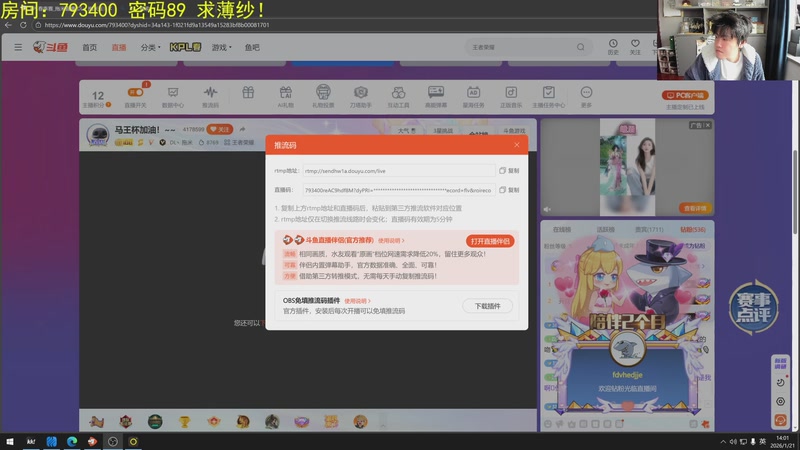
Task: Click the 下载插件 button
Action: coord(487,306)
